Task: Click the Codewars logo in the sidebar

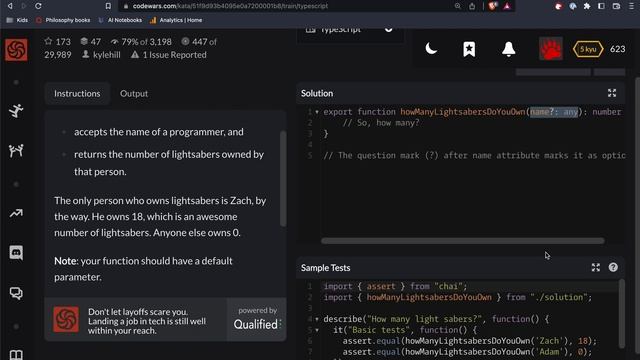Action: point(16,50)
